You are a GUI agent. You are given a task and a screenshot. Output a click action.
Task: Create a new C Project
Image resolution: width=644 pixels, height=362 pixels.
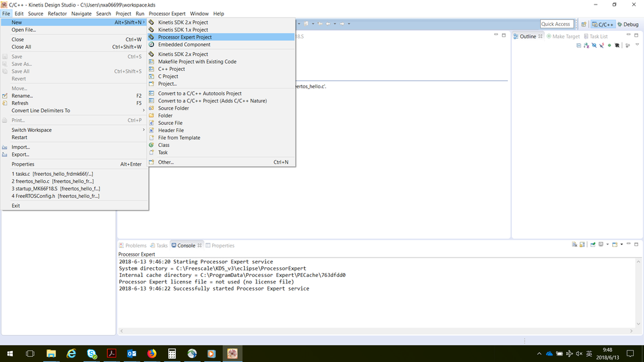pos(221,77)
